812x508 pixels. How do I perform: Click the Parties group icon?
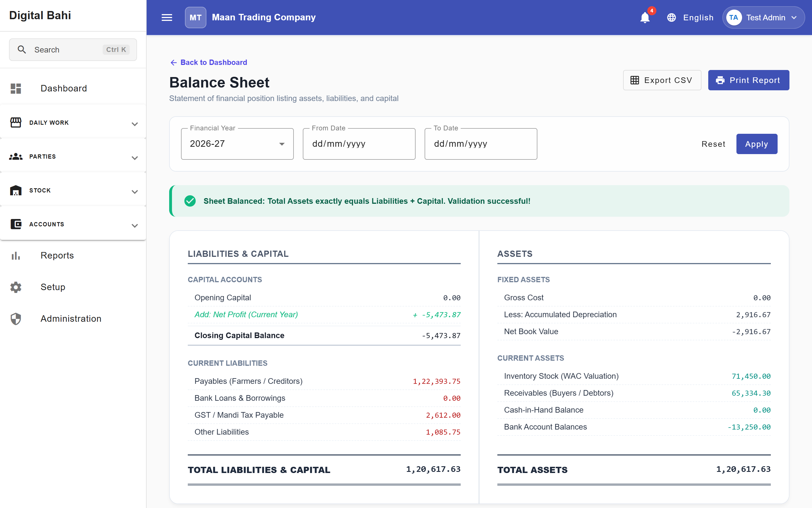click(16, 157)
